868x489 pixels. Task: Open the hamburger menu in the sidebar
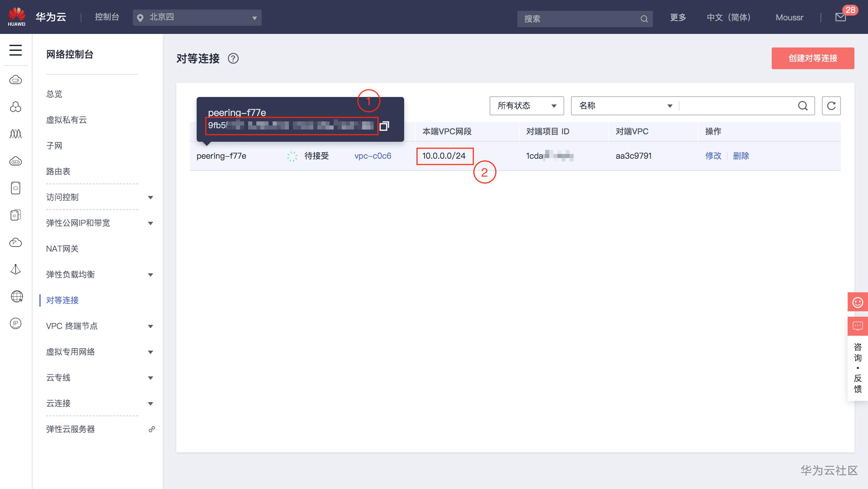pos(16,50)
